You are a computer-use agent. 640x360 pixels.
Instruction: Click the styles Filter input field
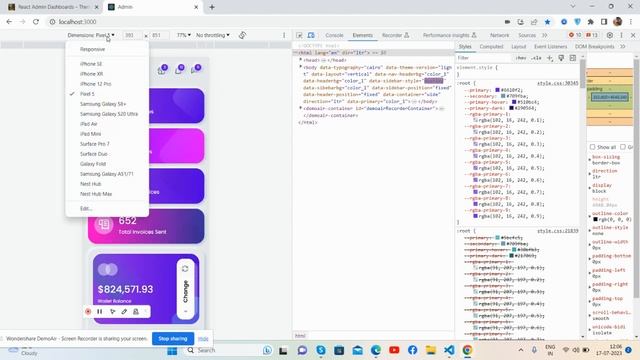pyautogui.click(x=484, y=58)
